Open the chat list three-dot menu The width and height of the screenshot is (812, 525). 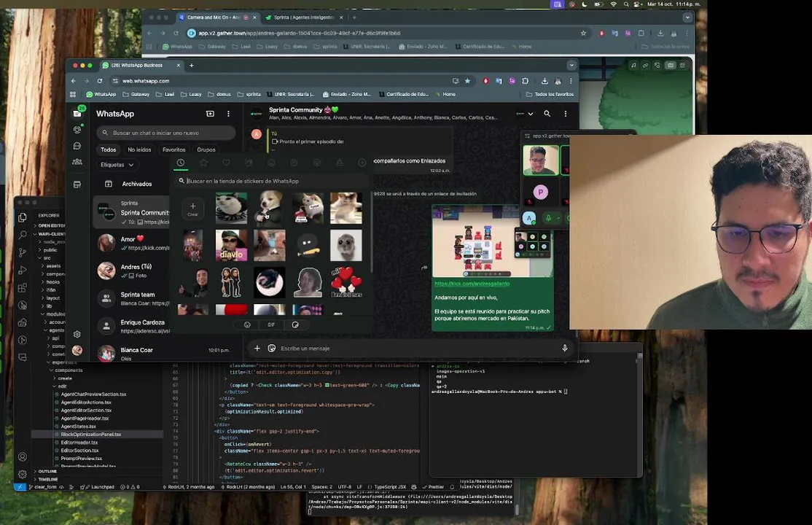tap(228, 114)
